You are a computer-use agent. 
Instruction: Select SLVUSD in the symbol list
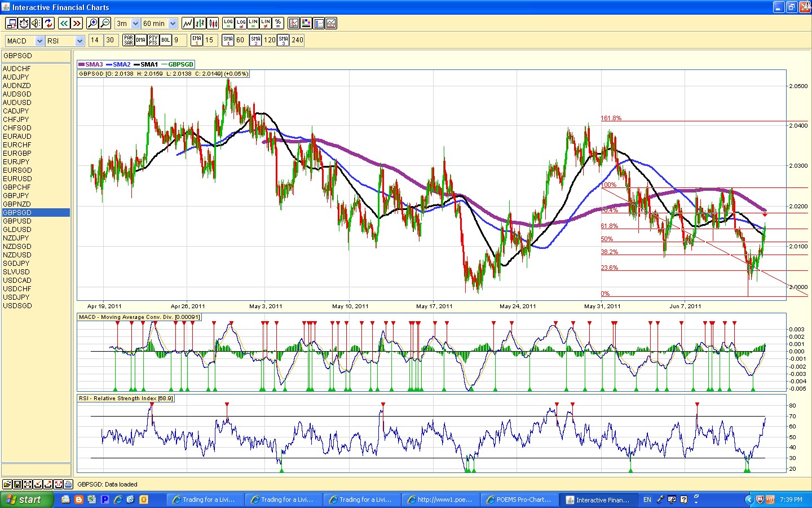36,272
